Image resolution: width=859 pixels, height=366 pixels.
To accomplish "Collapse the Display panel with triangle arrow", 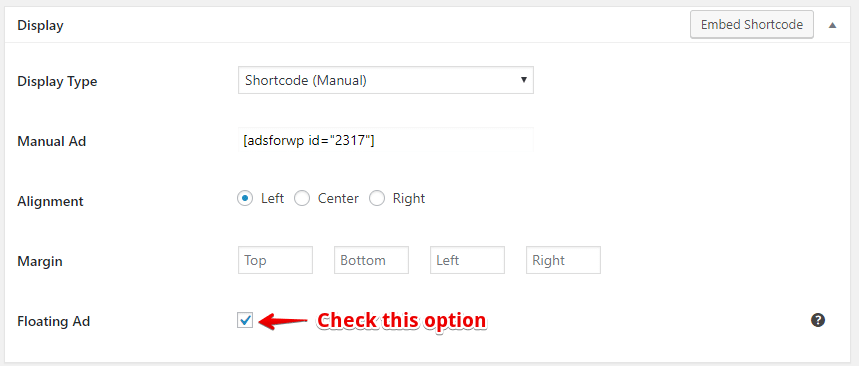I will 833,25.
